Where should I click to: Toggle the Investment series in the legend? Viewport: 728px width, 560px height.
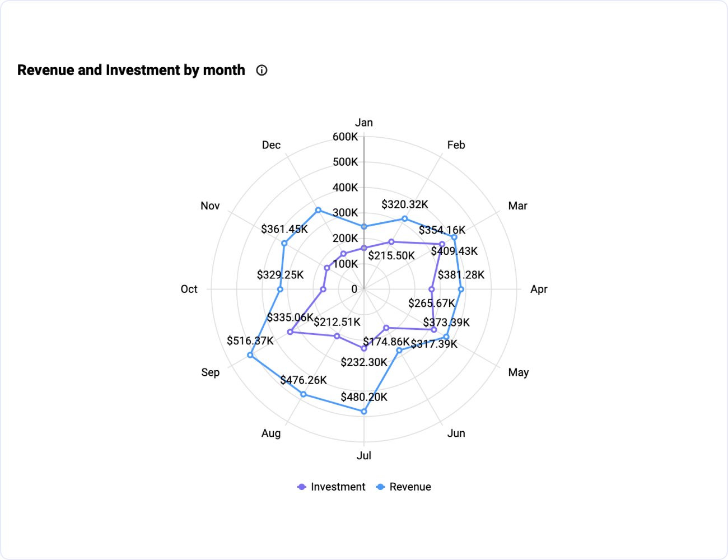pyautogui.click(x=338, y=487)
